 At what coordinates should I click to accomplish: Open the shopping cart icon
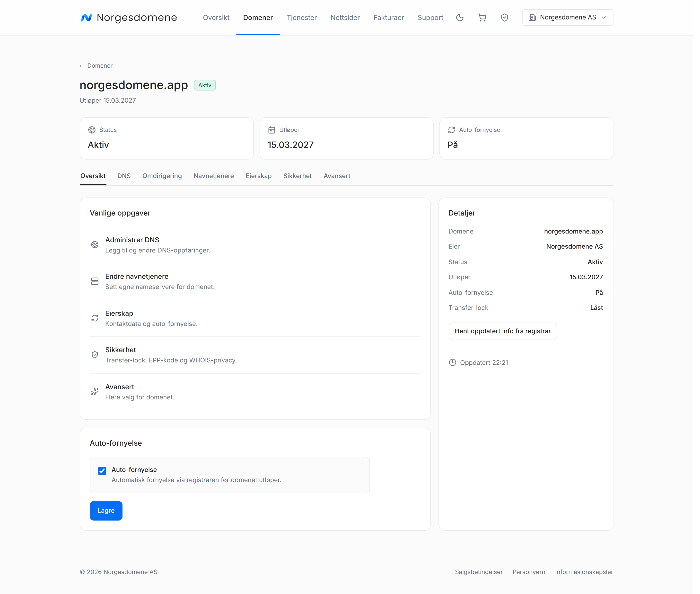coord(482,18)
